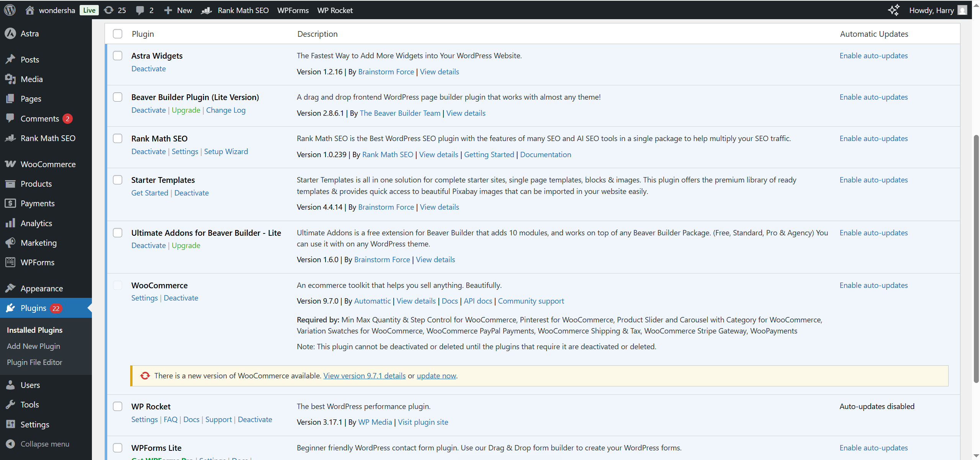Screen dimensions: 980x460
Task: Click the WooCommerce update now link
Action: [x=436, y=376]
